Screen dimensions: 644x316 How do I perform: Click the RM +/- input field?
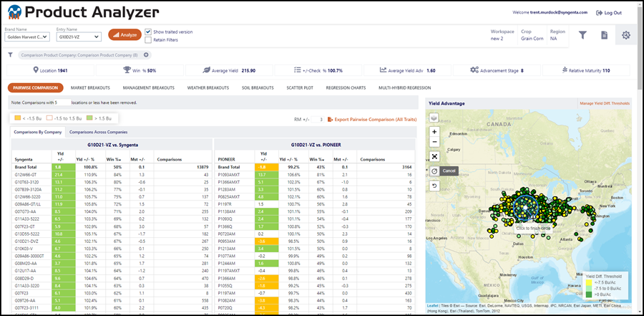317,120
